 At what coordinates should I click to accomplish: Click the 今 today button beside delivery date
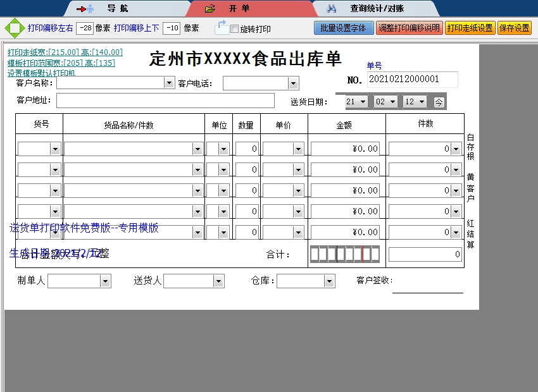pyautogui.click(x=439, y=102)
